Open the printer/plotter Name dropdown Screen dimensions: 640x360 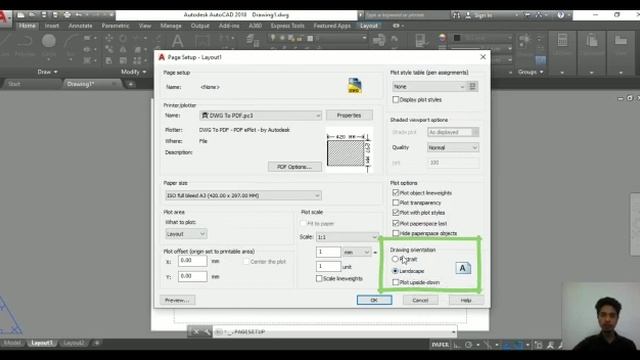click(x=260, y=116)
